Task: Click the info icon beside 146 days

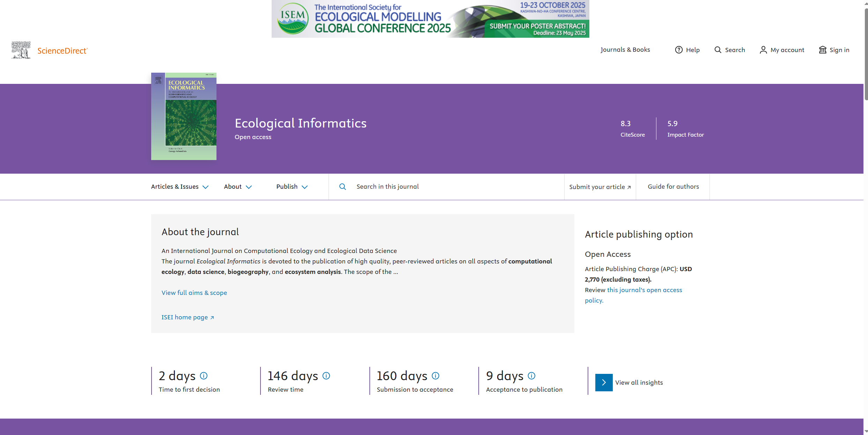Action: pyautogui.click(x=326, y=376)
